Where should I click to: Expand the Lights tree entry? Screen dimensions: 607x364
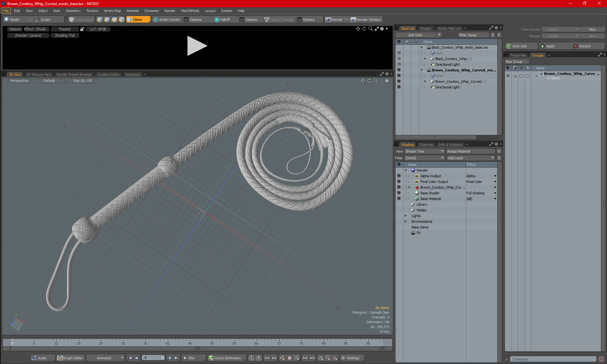pyautogui.click(x=406, y=216)
